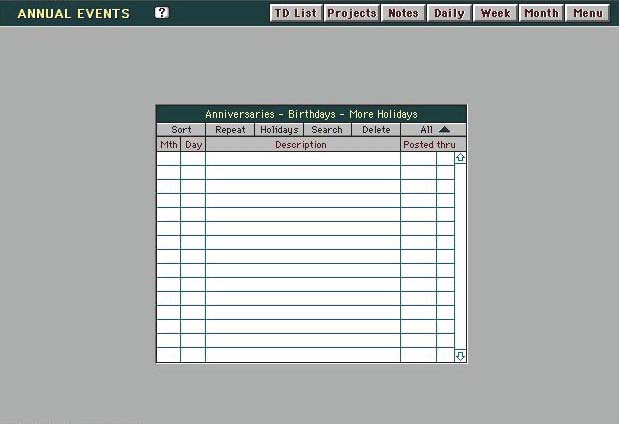This screenshot has height=424, width=619.
Task: Open the All filter dropdown triangle
Action: pos(444,129)
